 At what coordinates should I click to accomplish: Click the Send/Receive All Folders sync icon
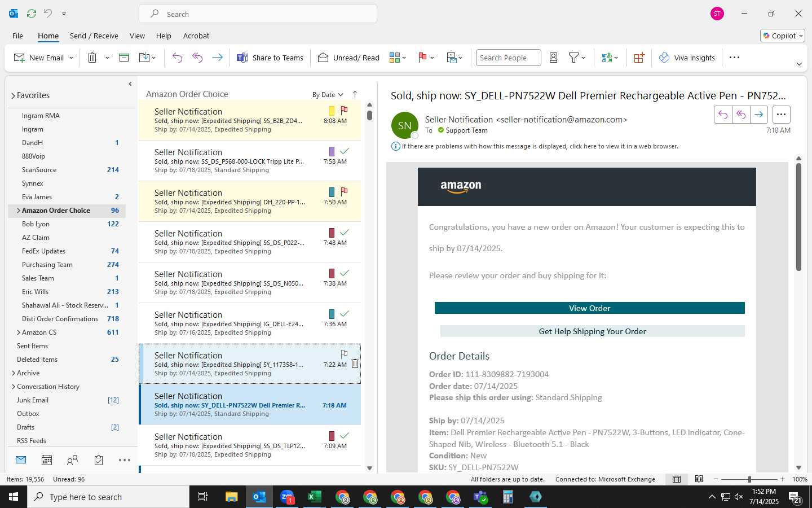tap(32, 14)
